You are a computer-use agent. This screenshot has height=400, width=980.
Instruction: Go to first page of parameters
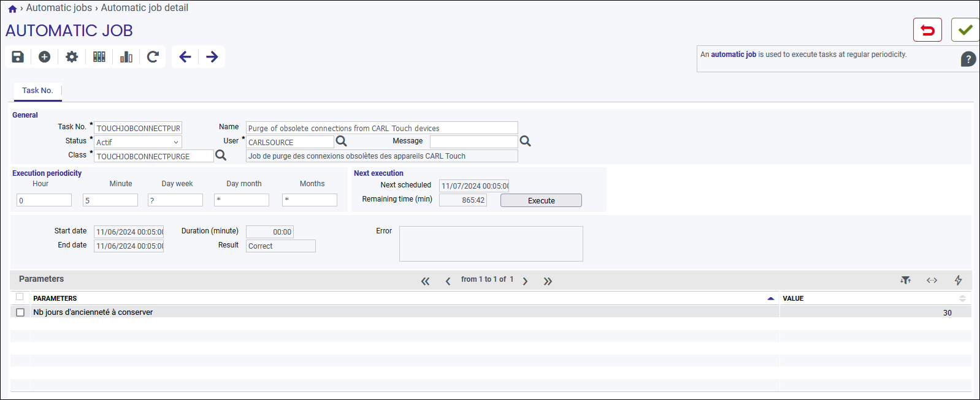pos(426,281)
